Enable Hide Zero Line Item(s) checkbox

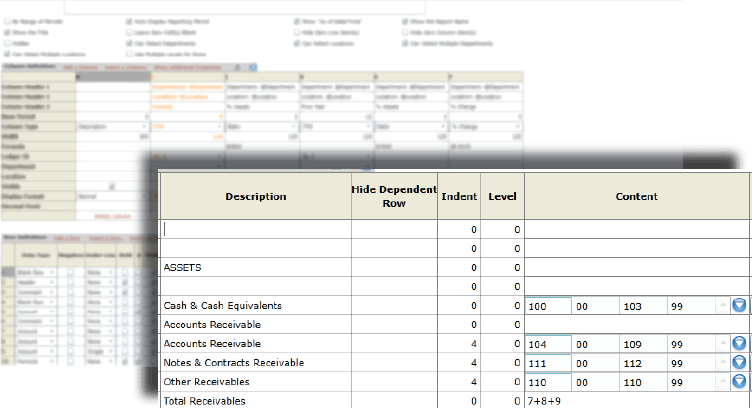pyautogui.click(x=297, y=33)
